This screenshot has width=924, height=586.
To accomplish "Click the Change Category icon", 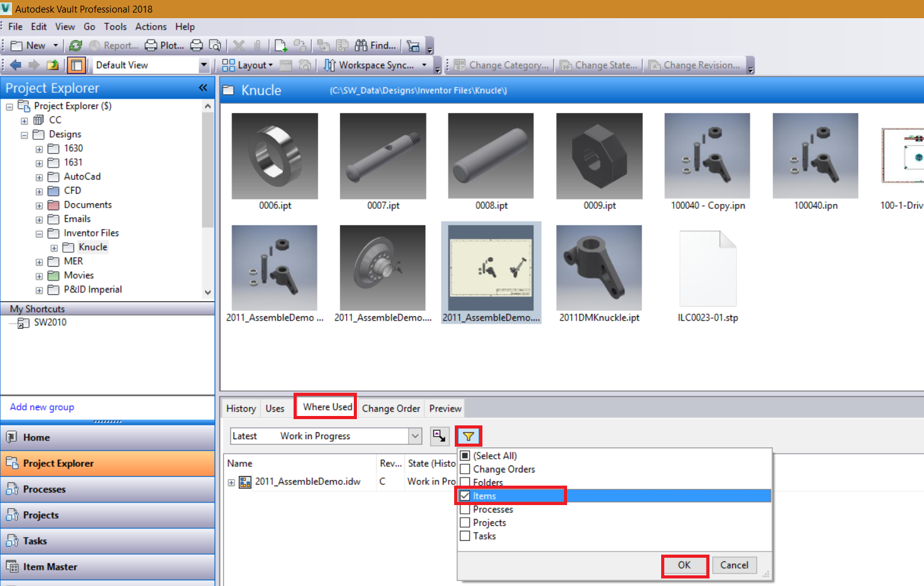I will [460, 65].
